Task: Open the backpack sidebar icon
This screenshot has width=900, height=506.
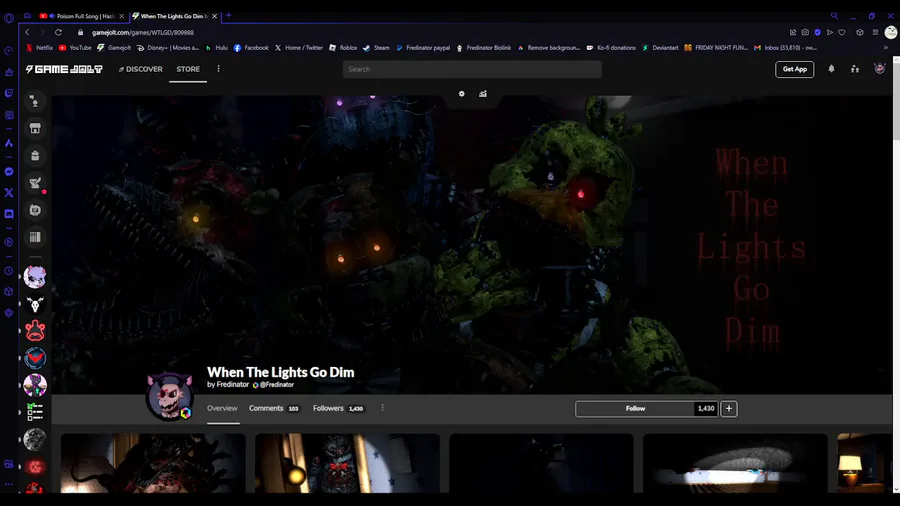Action: (35, 155)
